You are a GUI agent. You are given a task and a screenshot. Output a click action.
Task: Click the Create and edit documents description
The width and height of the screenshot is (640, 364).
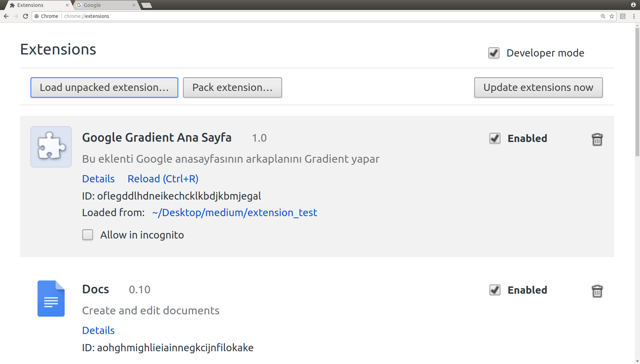point(151,311)
